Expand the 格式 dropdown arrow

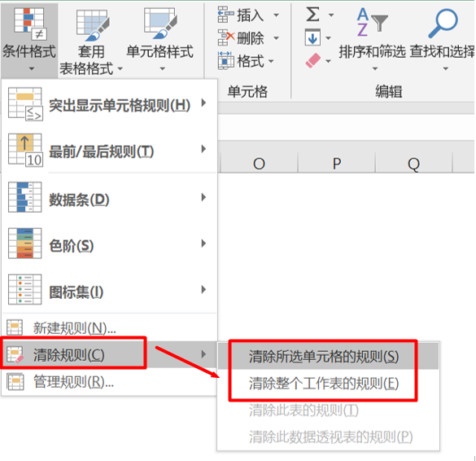tap(271, 61)
